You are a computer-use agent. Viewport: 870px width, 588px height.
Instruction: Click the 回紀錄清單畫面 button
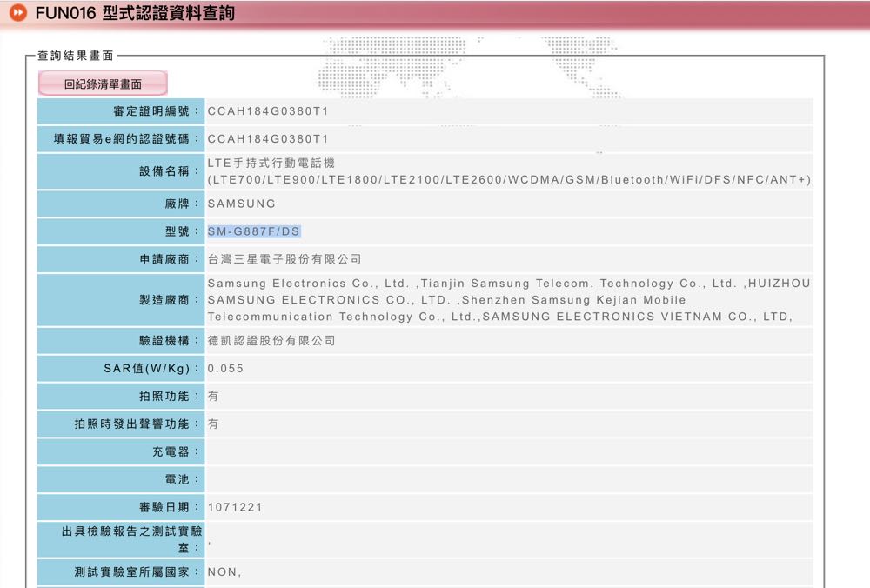pyautogui.click(x=103, y=84)
